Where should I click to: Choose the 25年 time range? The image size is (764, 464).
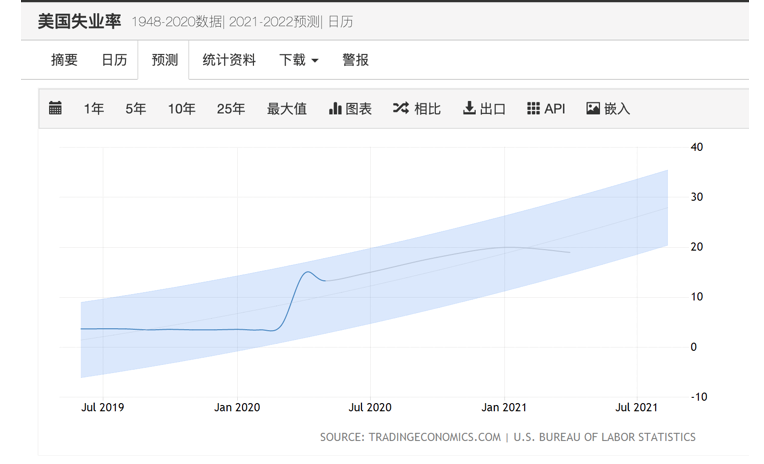[x=231, y=109]
